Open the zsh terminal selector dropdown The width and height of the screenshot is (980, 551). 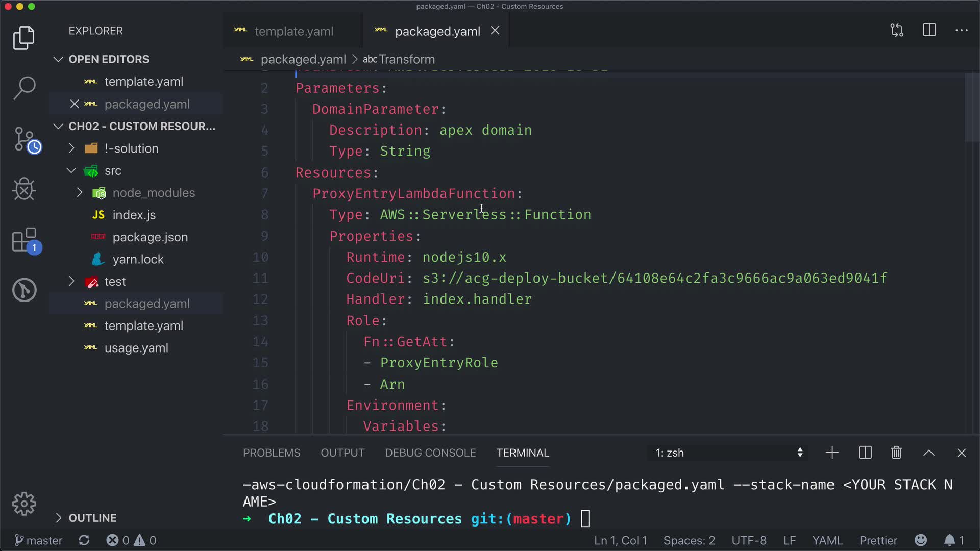[727, 453]
